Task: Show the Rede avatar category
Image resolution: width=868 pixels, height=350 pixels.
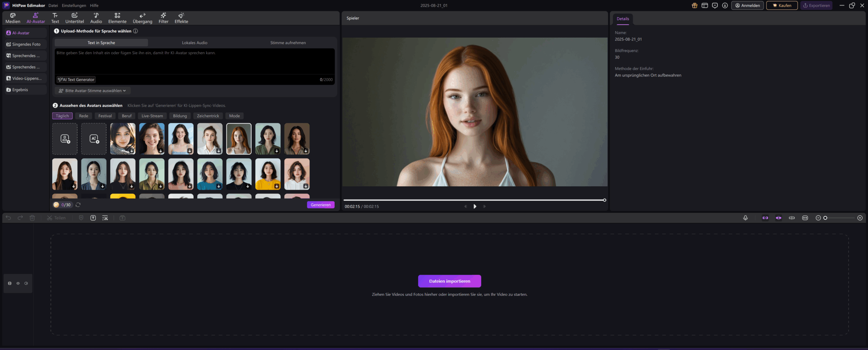Action: (x=84, y=116)
